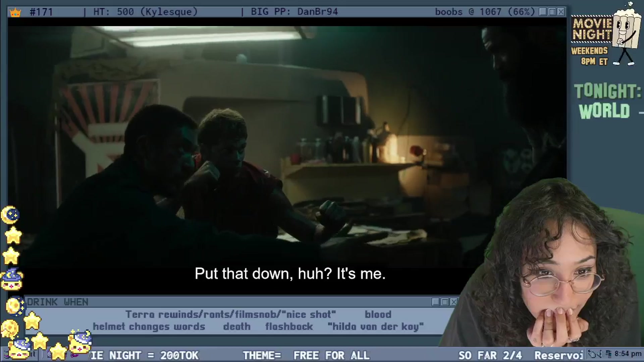Close the main movie window
644x362 pixels.
point(561,12)
